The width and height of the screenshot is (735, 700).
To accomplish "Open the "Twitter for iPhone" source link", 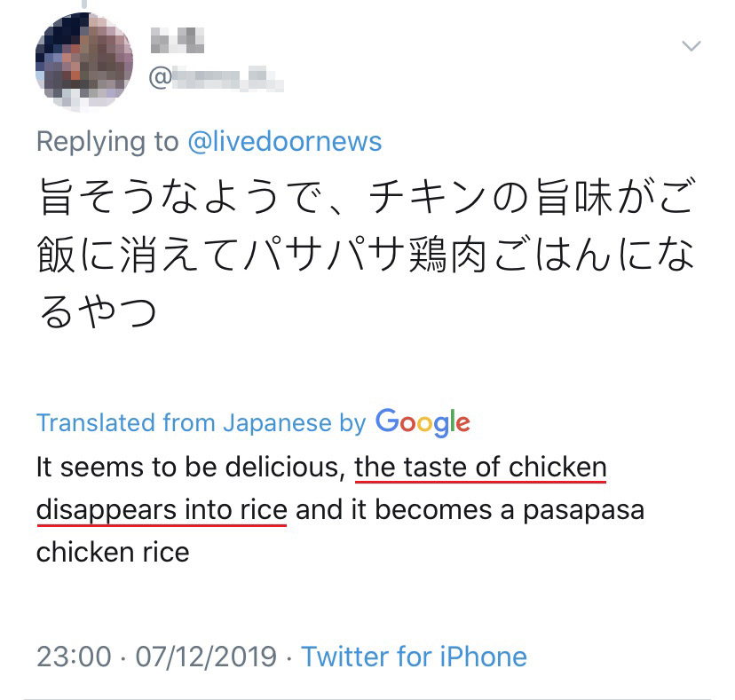I will pos(414,657).
